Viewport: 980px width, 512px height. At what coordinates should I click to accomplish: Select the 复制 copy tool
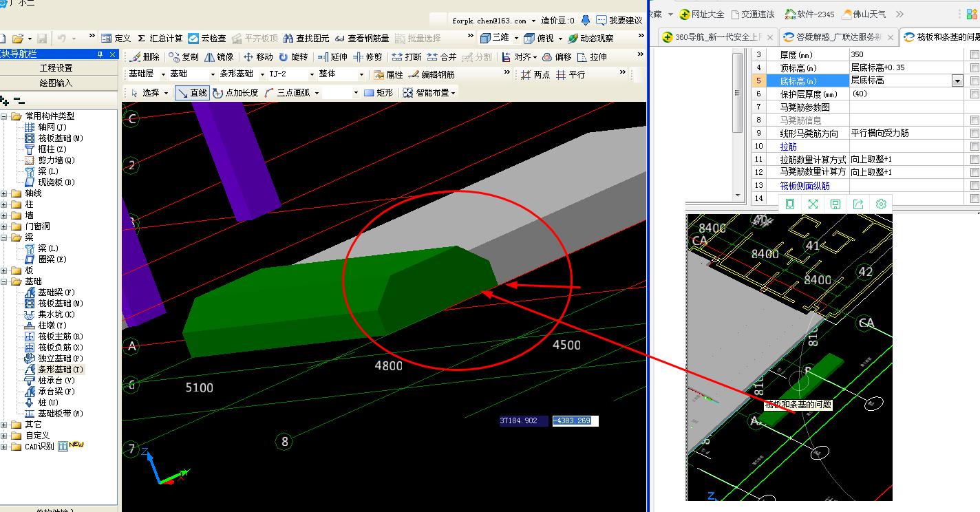click(x=184, y=57)
